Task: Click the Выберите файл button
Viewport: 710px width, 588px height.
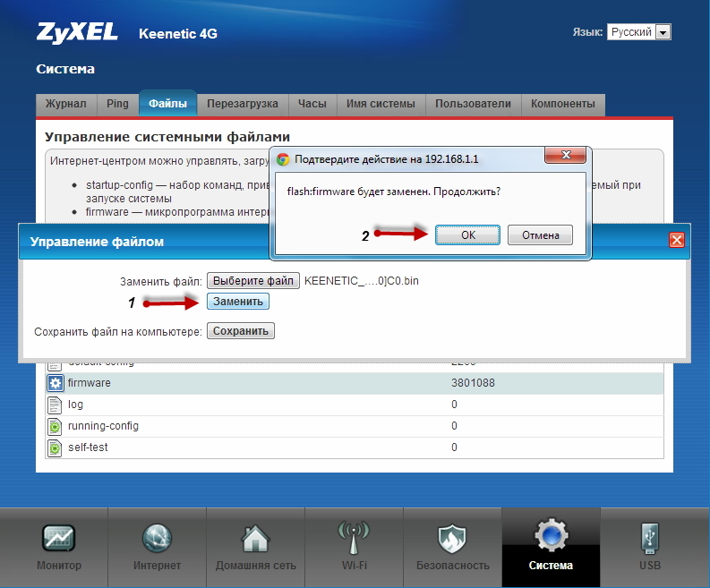Action: (253, 281)
